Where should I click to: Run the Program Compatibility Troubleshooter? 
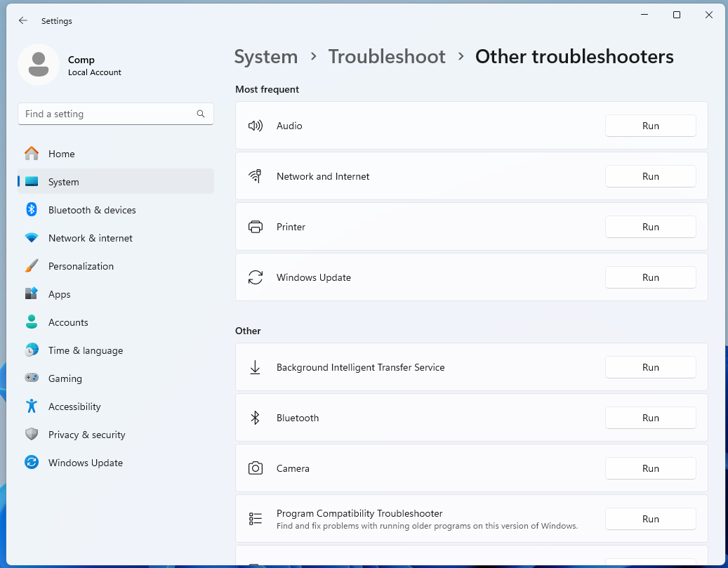point(651,519)
